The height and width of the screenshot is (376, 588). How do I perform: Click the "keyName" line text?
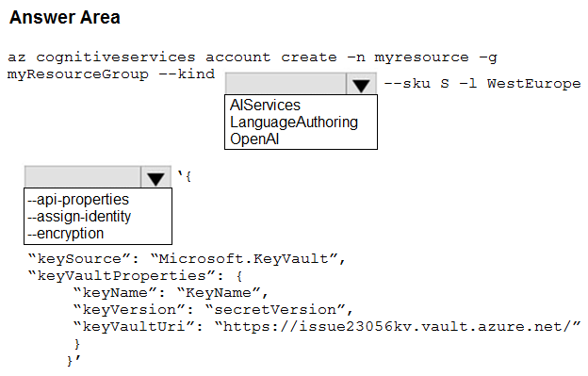[x=171, y=293]
